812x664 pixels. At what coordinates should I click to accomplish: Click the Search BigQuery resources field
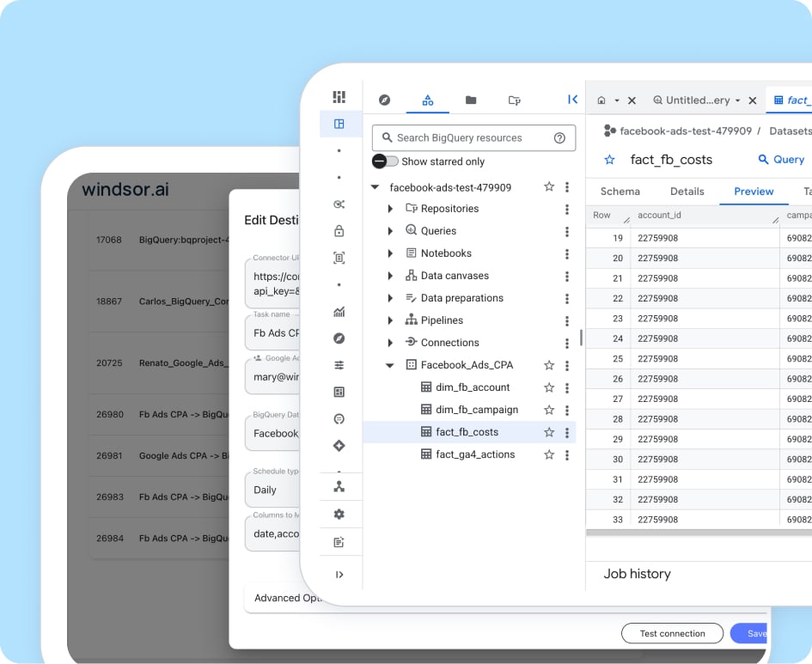click(464, 137)
